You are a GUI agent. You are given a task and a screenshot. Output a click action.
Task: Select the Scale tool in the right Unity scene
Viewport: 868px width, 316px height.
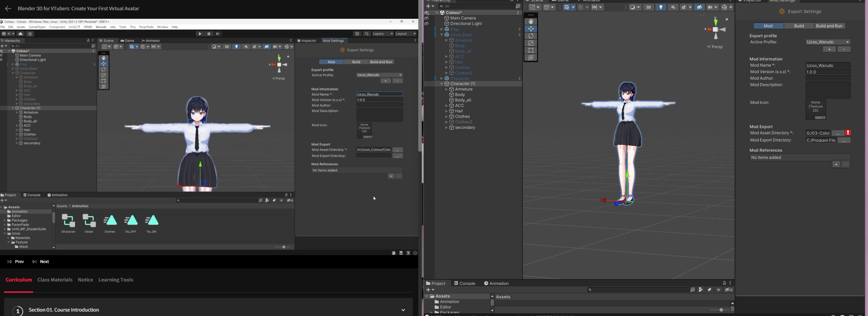click(x=531, y=43)
